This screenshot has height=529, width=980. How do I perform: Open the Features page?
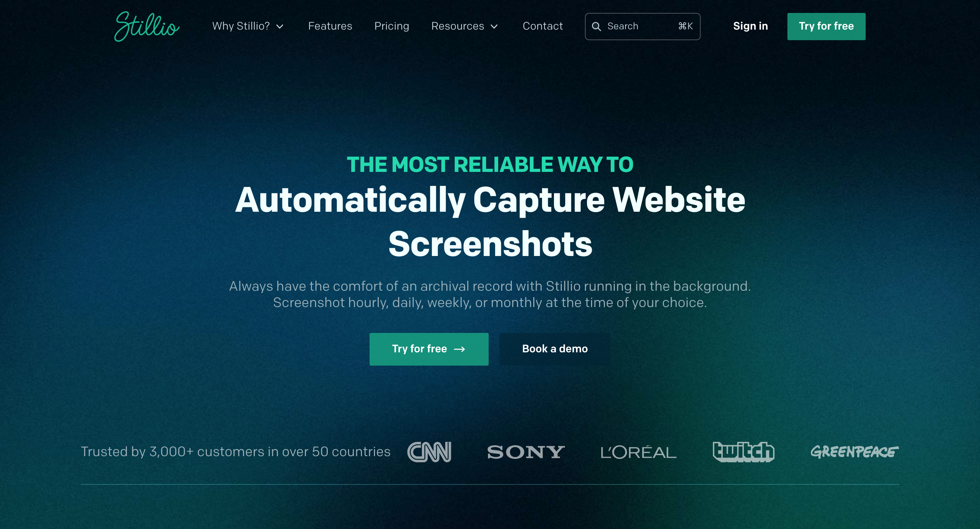coord(330,26)
